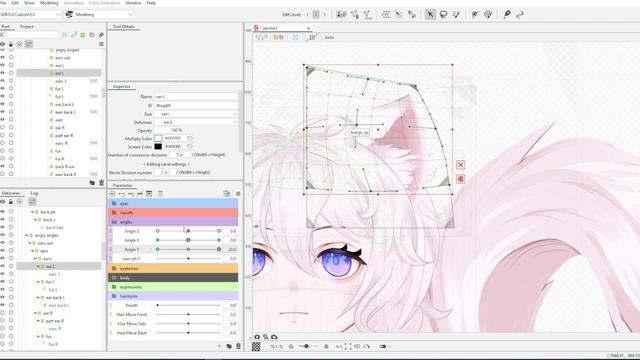The image size is (640, 360).
Task: Hide the 'ears sad' part row
Action: [x=2, y=58]
